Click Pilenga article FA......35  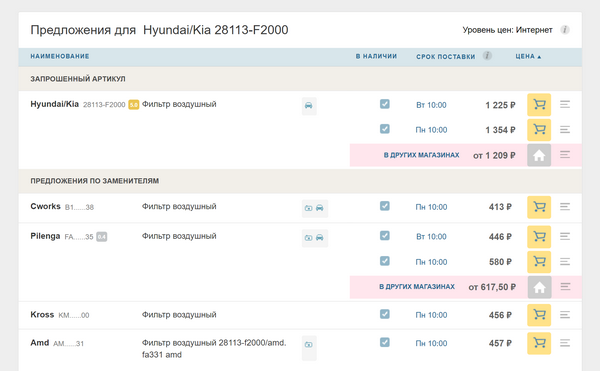coord(79,237)
